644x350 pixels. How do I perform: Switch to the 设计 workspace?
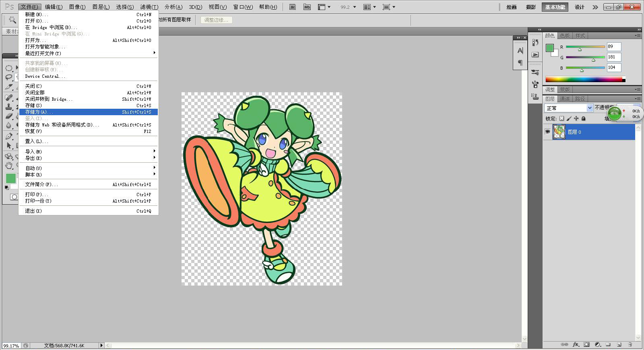[x=580, y=7]
